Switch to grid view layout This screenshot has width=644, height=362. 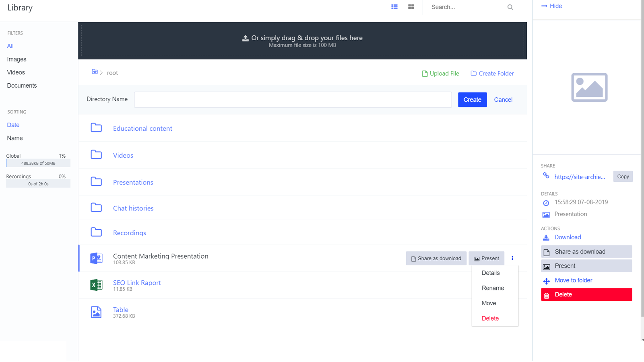click(x=411, y=7)
